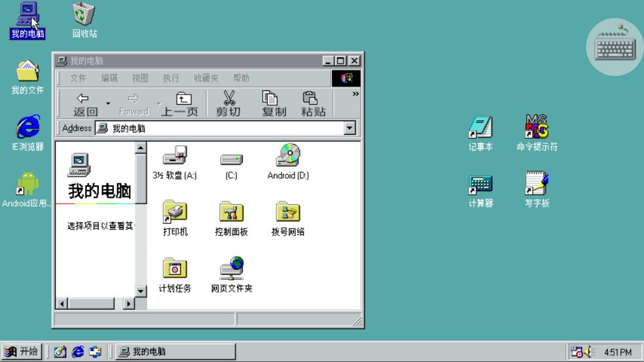The width and height of the screenshot is (644, 362).
Task: Open the 控制面板 control panel folder
Action: 231,219
